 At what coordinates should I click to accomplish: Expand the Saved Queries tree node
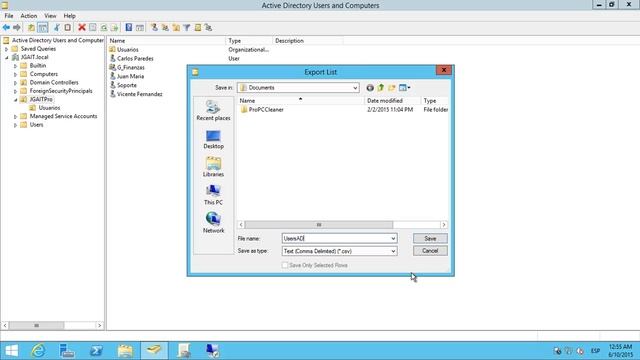(x=7, y=49)
